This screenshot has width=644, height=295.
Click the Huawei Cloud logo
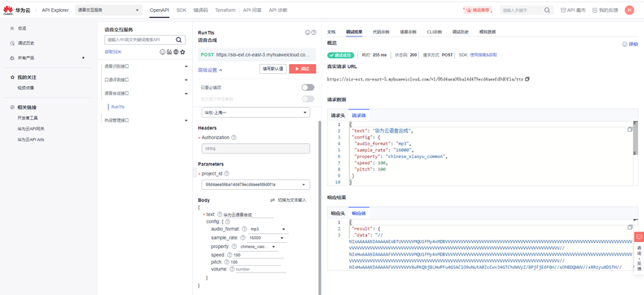click(x=16, y=10)
